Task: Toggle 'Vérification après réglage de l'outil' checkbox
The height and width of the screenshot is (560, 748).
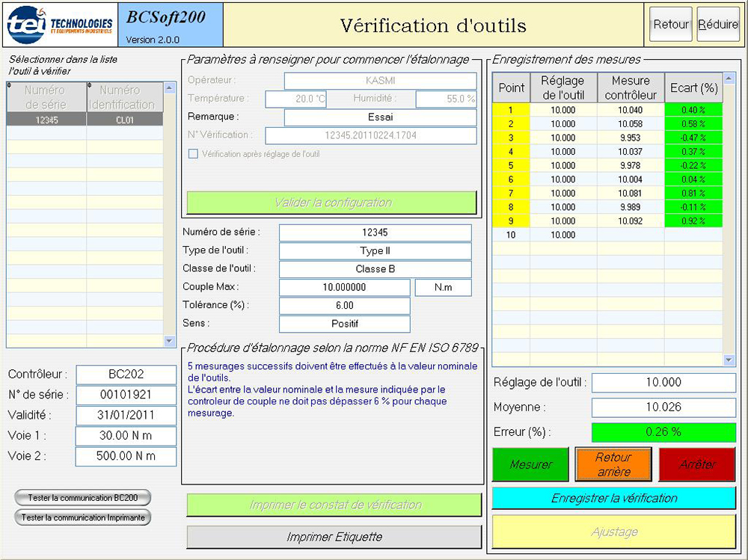Action: point(193,154)
